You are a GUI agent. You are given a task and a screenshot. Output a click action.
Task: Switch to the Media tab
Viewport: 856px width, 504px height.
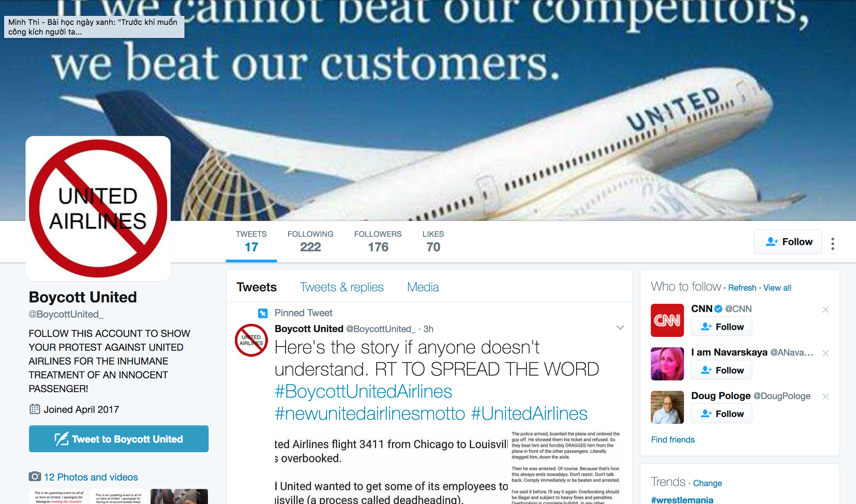pyautogui.click(x=423, y=287)
